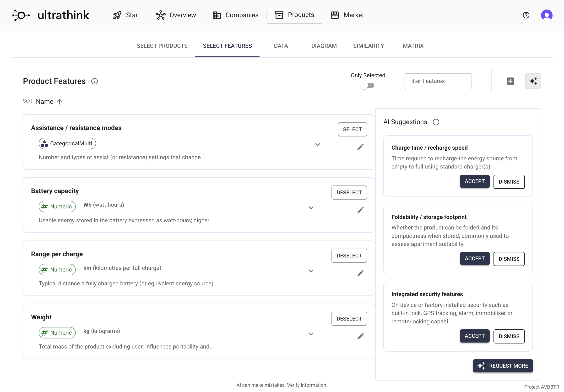
Task: Open the help question mark icon
Action: tap(526, 15)
